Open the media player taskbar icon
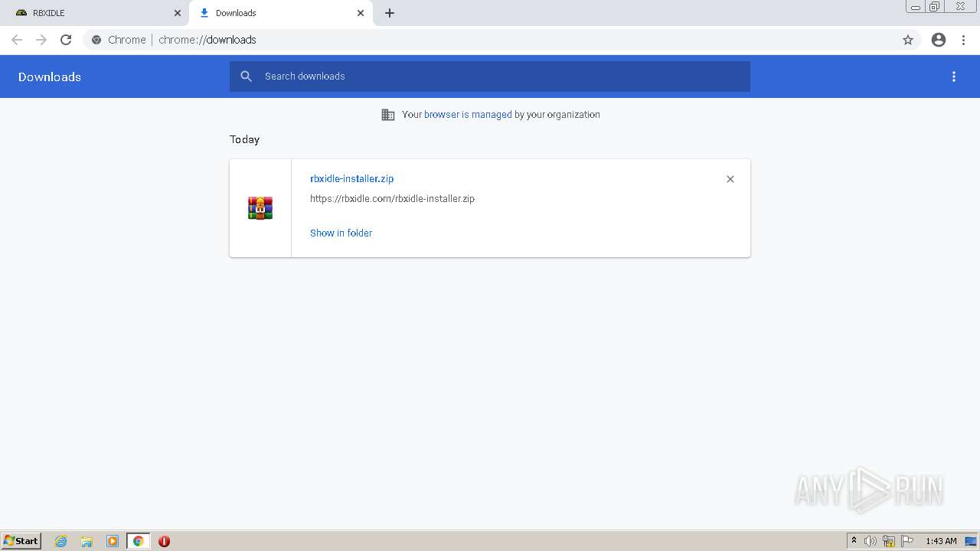Image resolution: width=980 pixels, height=551 pixels. (x=113, y=541)
